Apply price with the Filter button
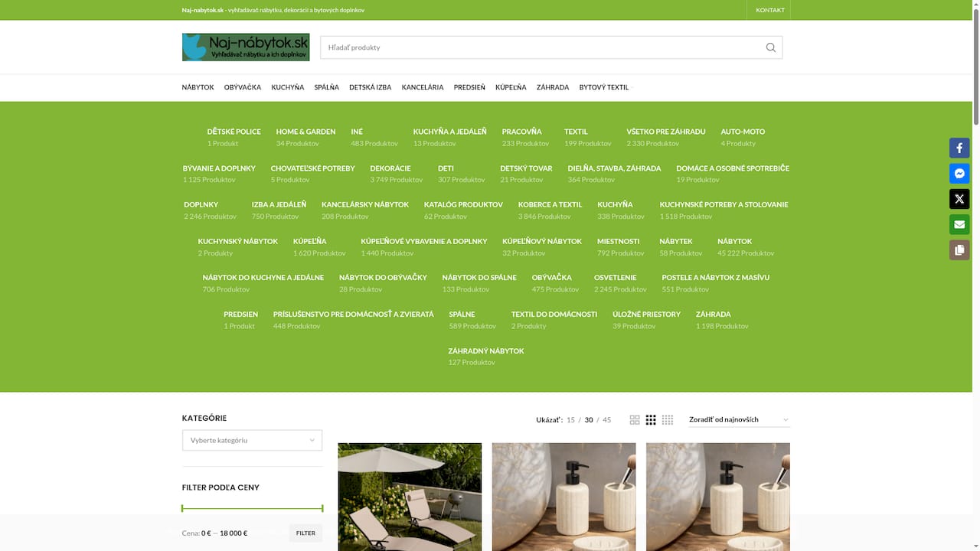The width and height of the screenshot is (980, 551). click(x=305, y=533)
